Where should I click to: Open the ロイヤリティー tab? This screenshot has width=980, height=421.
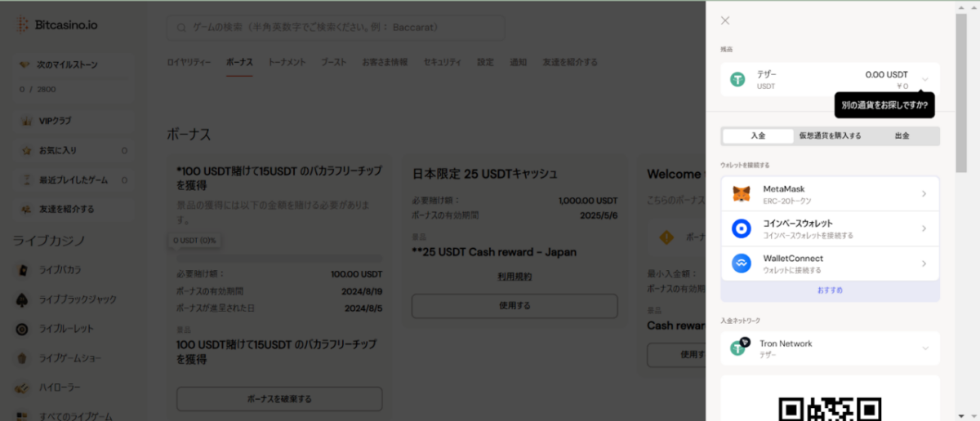tap(189, 62)
